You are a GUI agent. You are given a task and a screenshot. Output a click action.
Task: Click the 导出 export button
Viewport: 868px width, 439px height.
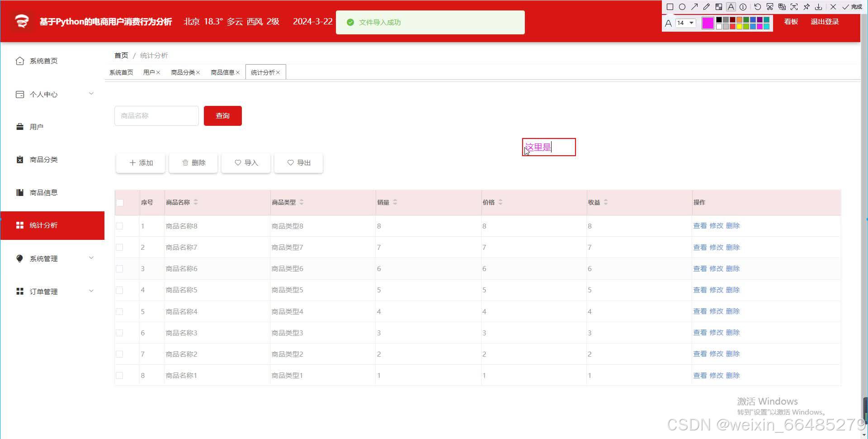[299, 163]
